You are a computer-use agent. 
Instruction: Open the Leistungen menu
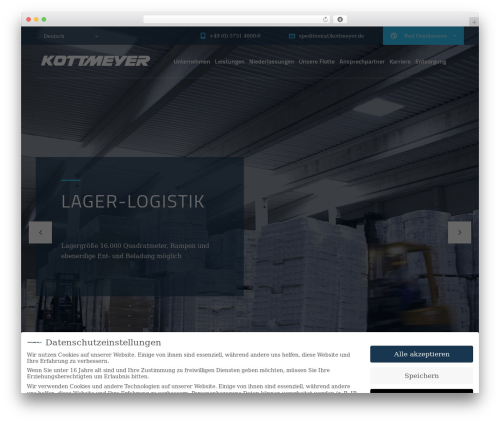click(x=229, y=62)
